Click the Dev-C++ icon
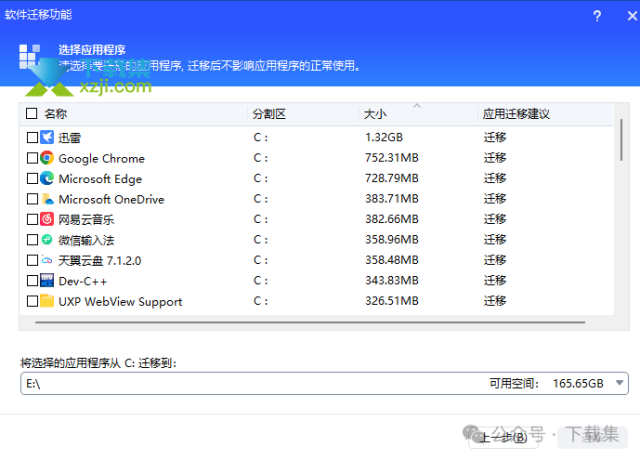 coord(47,280)
